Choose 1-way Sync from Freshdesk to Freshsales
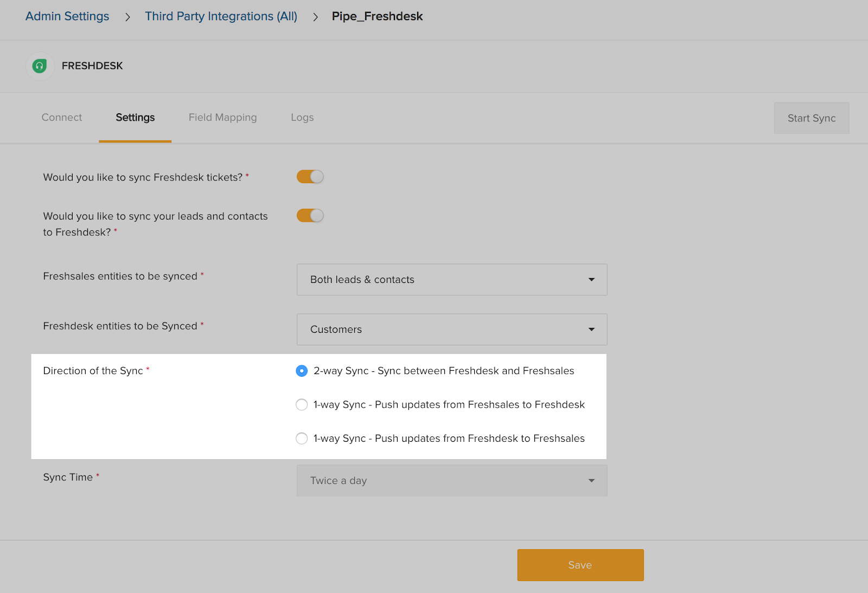This screenshot has width=868, height=593. coord(302,439)
